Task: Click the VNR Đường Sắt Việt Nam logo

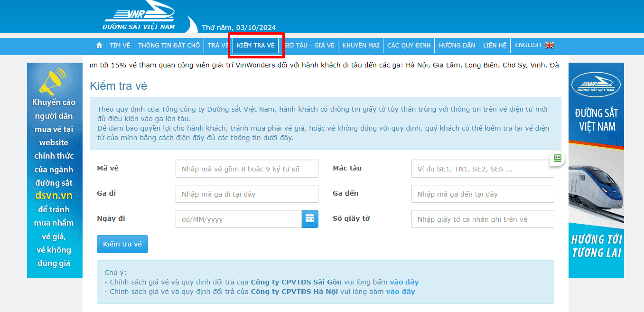Action: (140, 17)
